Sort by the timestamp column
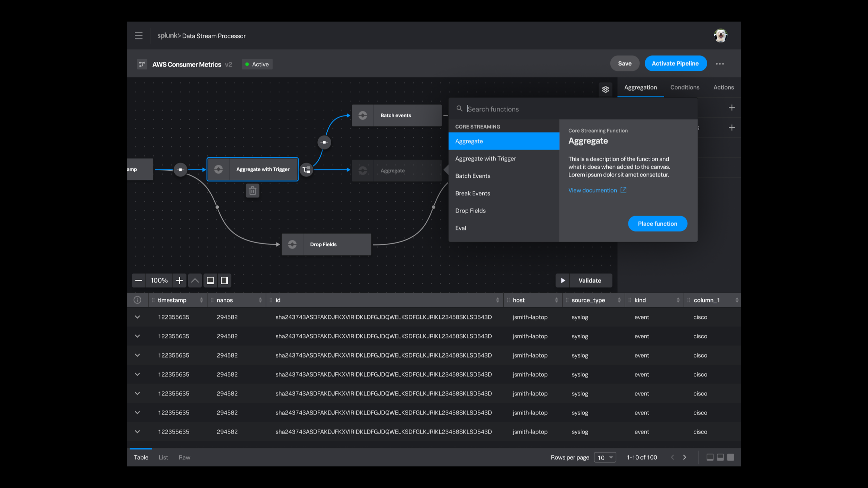 201,300
